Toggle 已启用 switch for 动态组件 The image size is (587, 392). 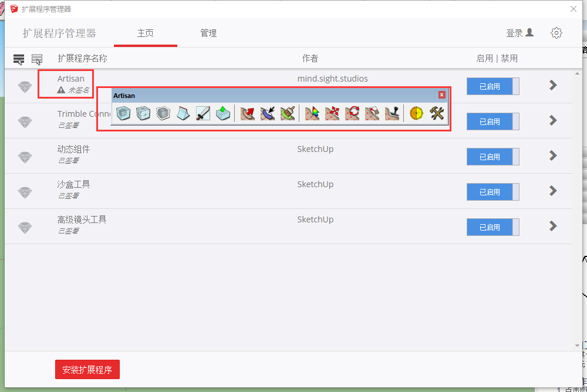(492, 157)
